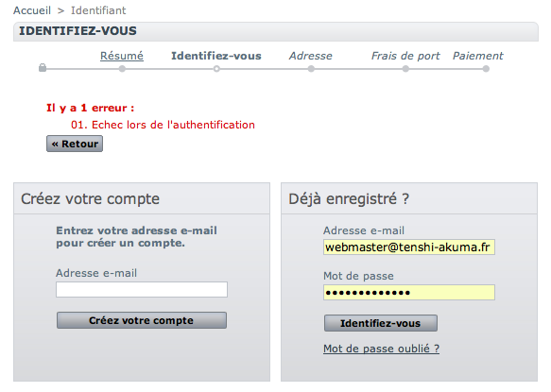
Task: Click the Résumé step marker dot
Action: (122, 69)
